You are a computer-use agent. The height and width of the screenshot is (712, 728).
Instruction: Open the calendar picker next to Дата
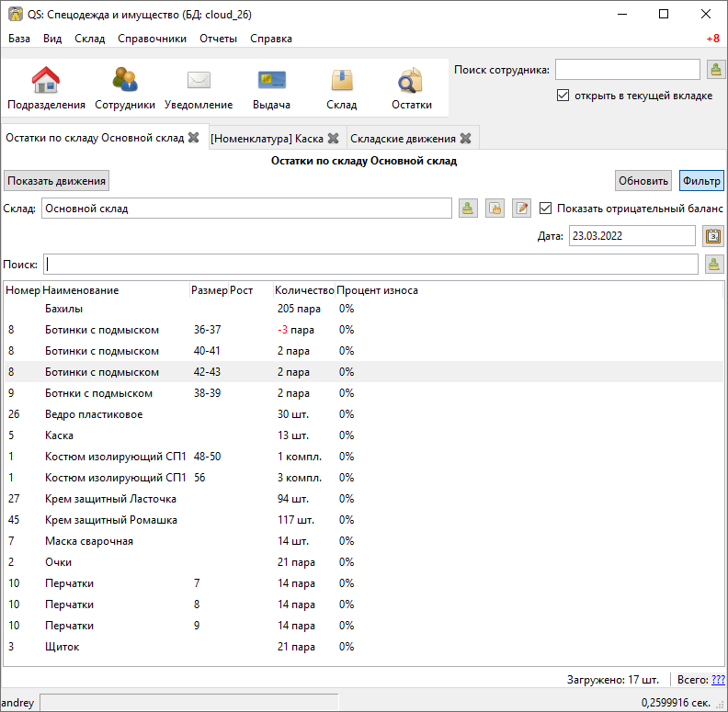[x=713, y=236]
